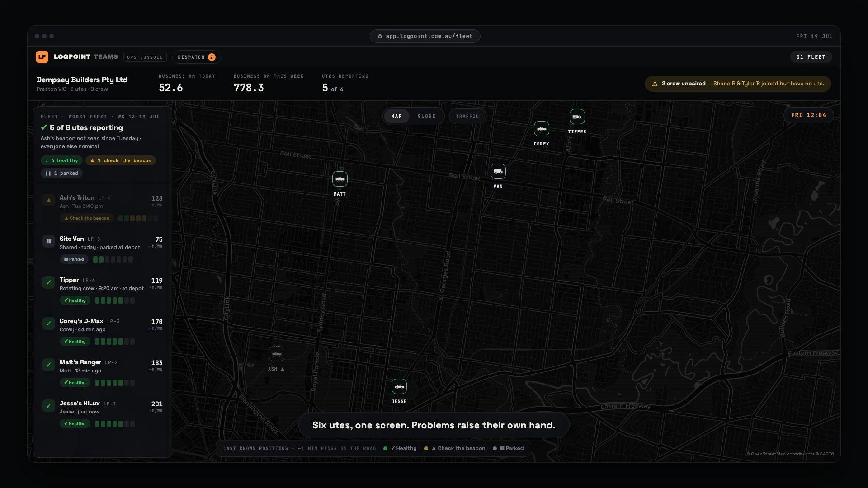Click the Business km this week value 778.3

tap(249, 88)
